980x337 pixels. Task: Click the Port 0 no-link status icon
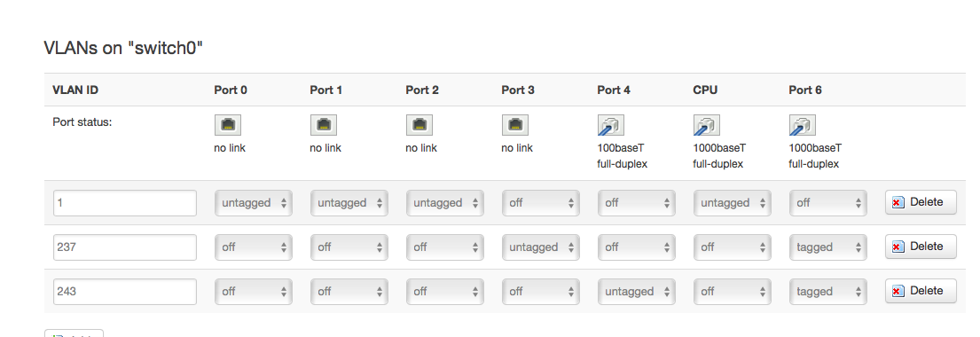click(228, 125)
